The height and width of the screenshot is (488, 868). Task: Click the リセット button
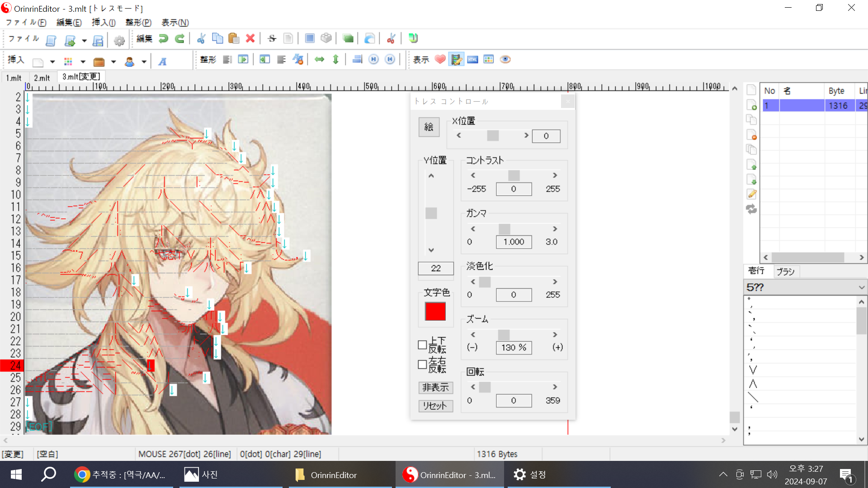(x=435, y=406)
